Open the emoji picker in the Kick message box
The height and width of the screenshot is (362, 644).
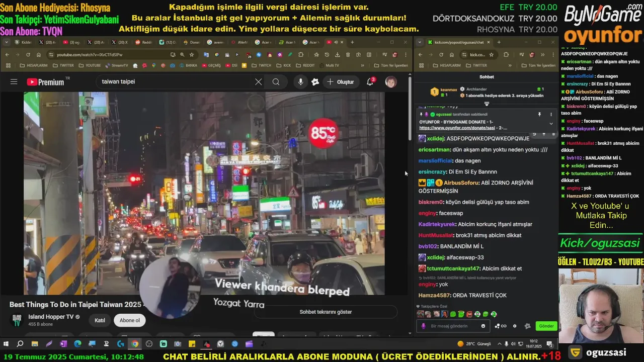pyautogui.click(x=483, y=326)
